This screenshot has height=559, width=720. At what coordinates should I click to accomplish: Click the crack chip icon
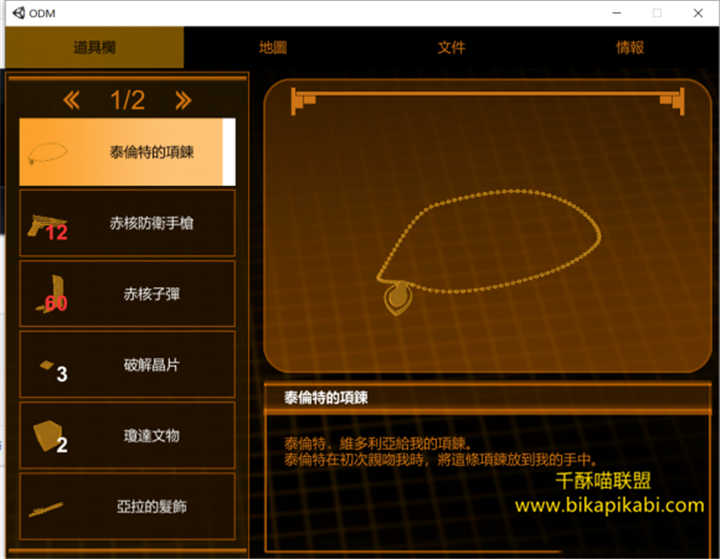coord(46,367)
